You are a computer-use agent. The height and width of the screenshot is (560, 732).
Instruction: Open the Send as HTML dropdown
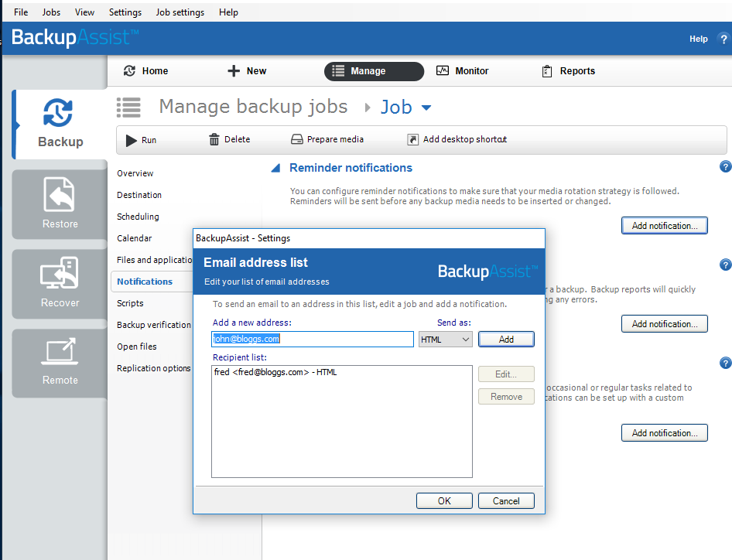(446, 340)
